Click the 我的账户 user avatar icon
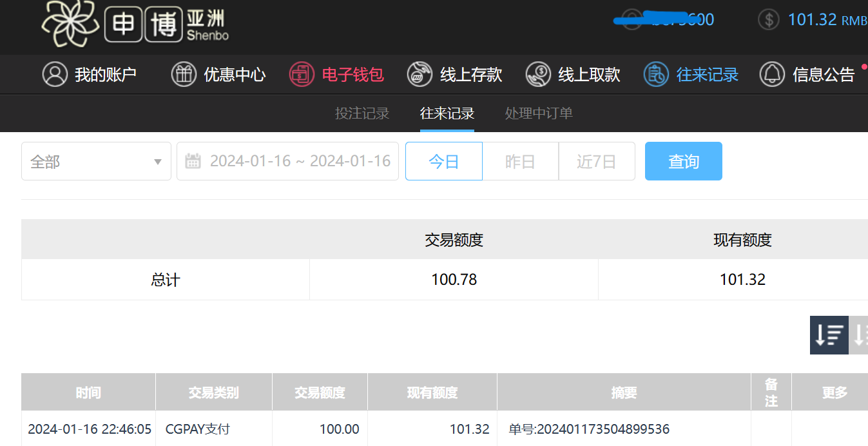The width and height of the screenshot is (868, 446). click(55, 74)
